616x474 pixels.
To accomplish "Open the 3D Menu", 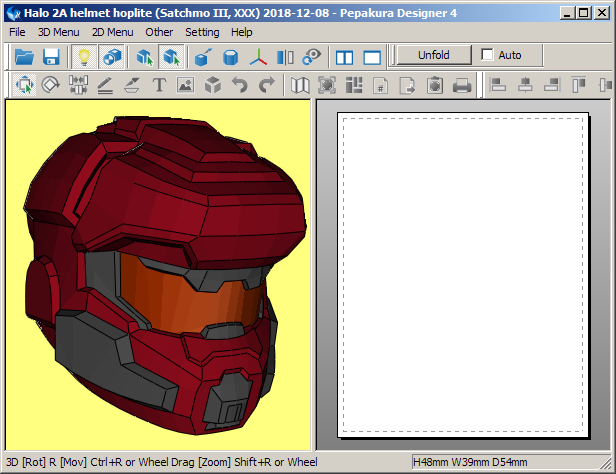I will [x=58, y=32].
